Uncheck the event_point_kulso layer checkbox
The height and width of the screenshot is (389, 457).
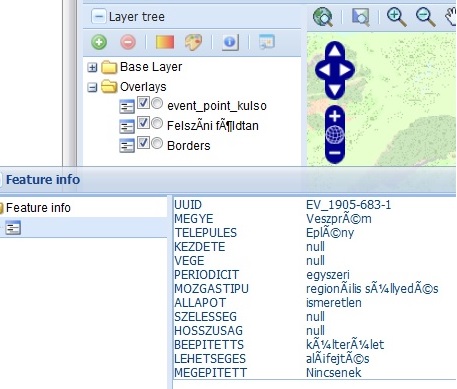click(143, 103)
